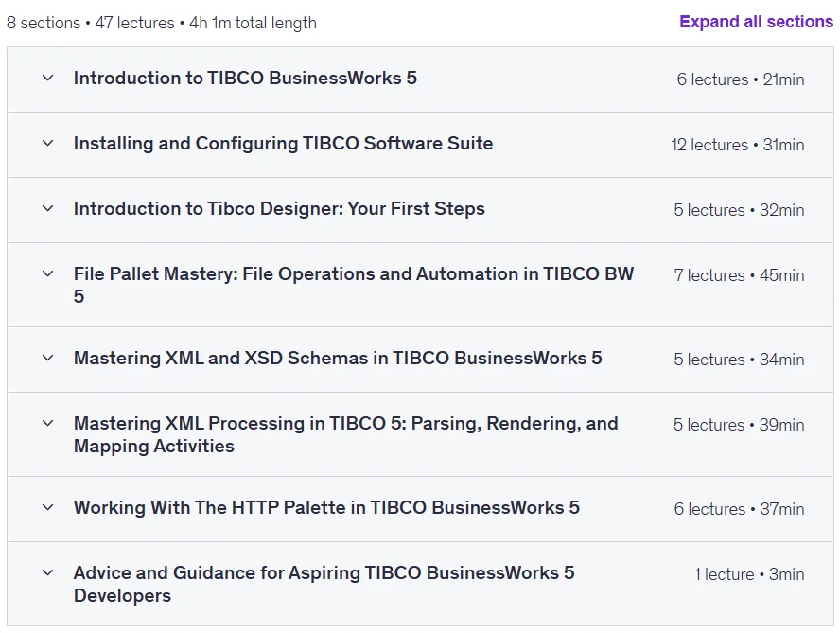840x633 pixels.
Task: Click '5 lectures • 34min' text
Action: (x=739, y=360)
